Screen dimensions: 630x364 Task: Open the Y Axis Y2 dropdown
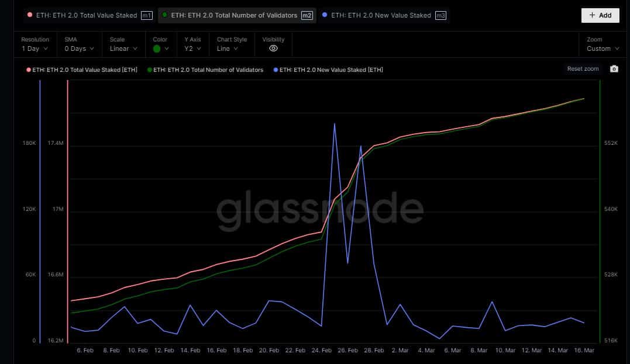192,48
